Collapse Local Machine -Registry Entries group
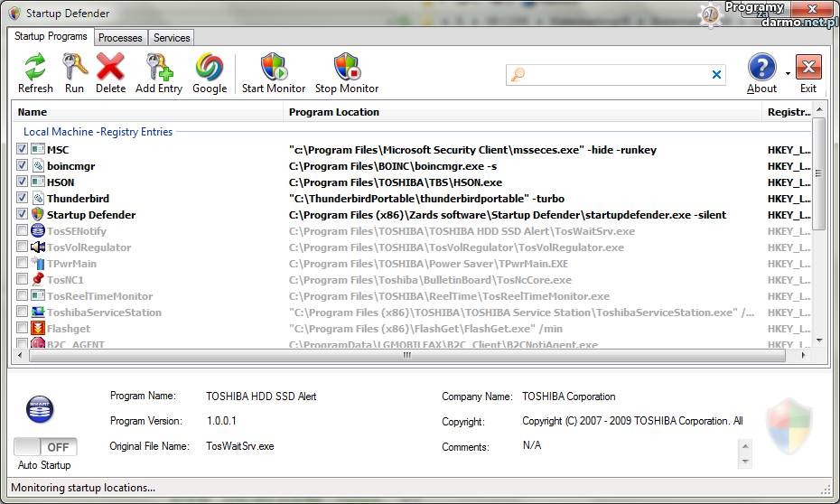The image size is (840, 504). pos(98,132)
